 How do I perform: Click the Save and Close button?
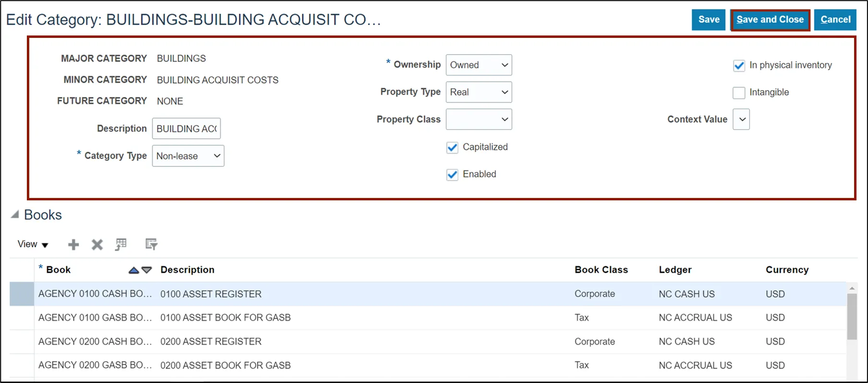tap(770, 20)
